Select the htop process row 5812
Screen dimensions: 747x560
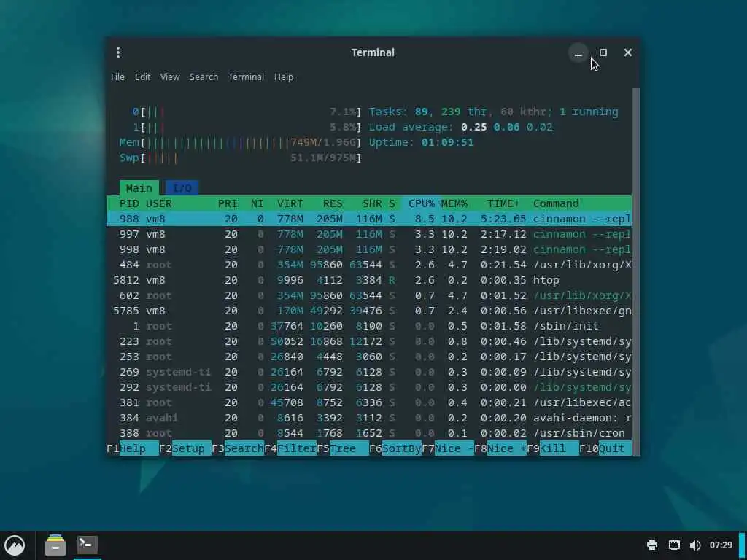pos(369,280)
